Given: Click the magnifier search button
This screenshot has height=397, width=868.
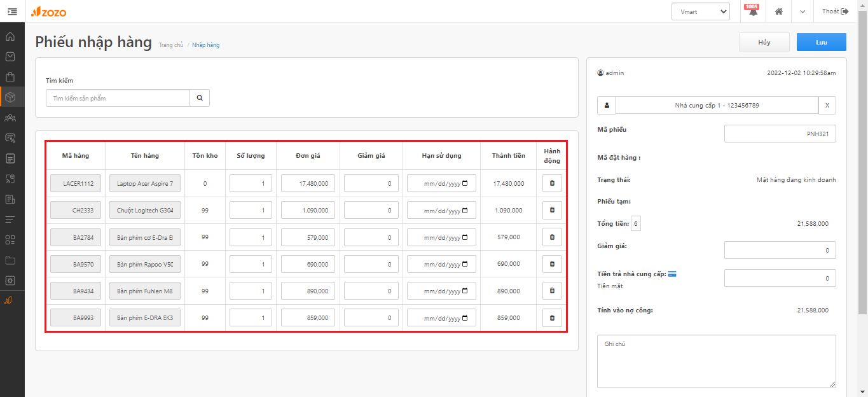Looking at the screenshot, I should [200, 98].
